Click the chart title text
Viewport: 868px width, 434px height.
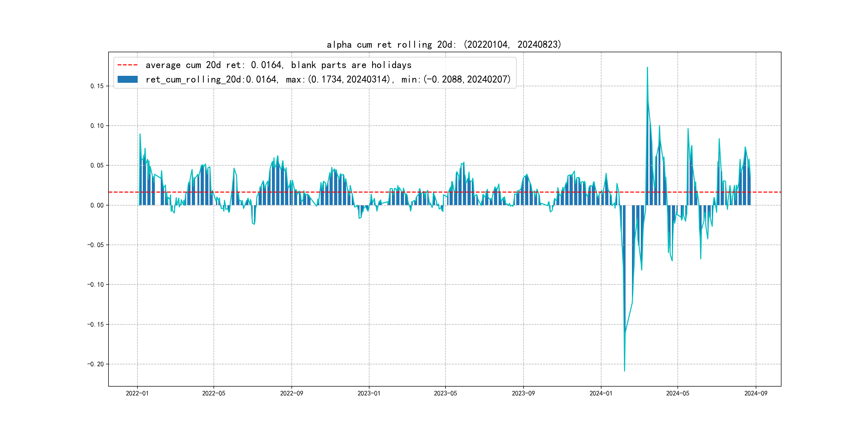pos(444,44)
